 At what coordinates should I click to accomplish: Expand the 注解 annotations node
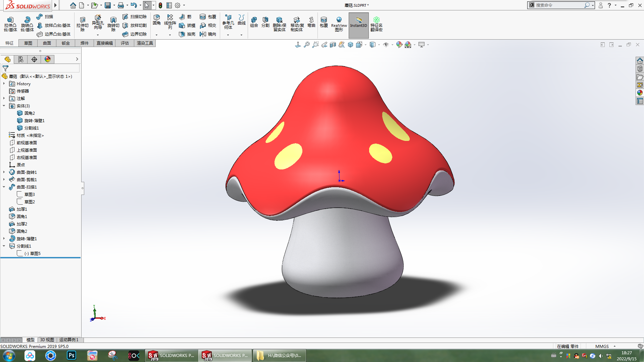pyautogui.click(x=4, y=98)
